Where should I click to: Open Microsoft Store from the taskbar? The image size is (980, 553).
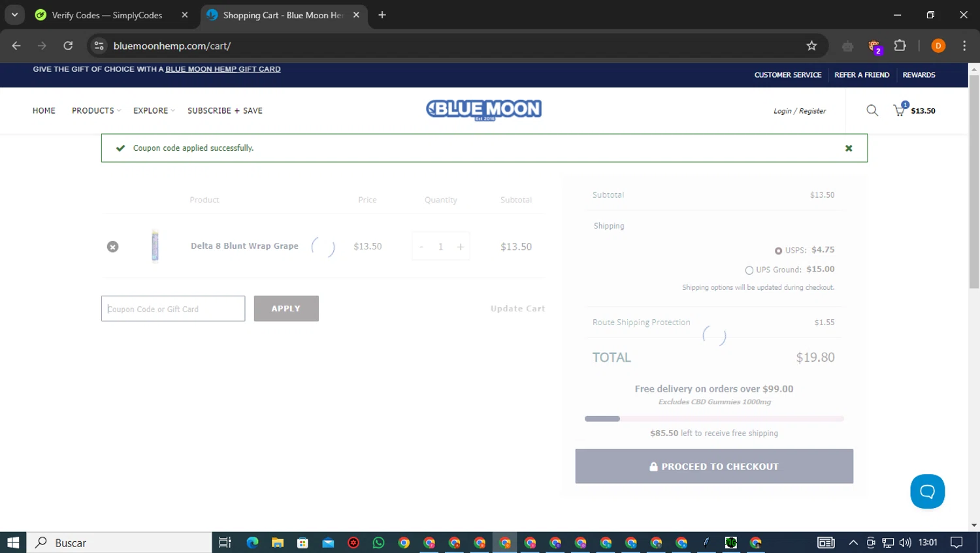point(302,543)
